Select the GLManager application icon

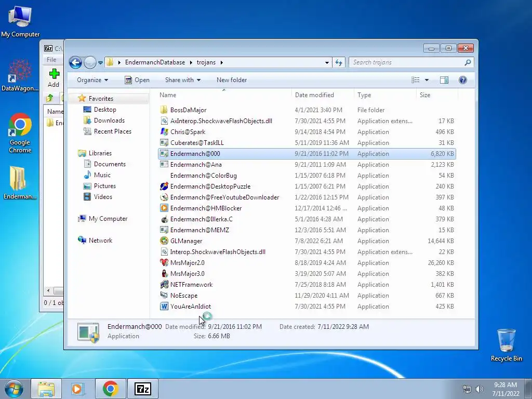coord(164,241)
